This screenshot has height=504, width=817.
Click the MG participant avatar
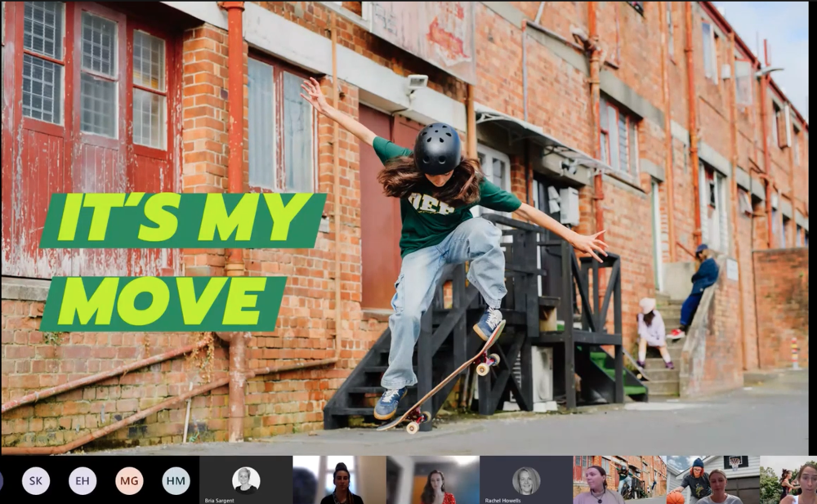129,480
